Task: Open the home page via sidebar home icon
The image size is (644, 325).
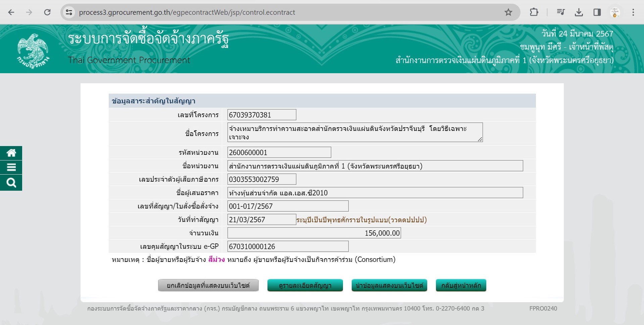Action: click(x=11, y=153)
